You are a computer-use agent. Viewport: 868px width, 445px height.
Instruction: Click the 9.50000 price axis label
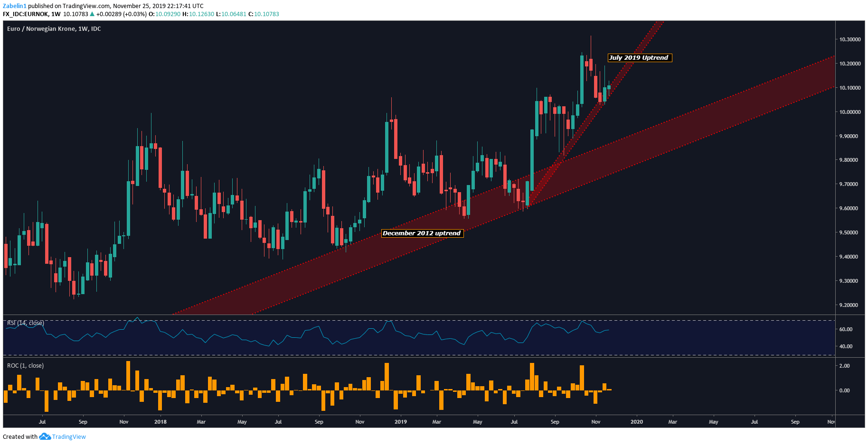pyautogui.click(x=849, y=232)
